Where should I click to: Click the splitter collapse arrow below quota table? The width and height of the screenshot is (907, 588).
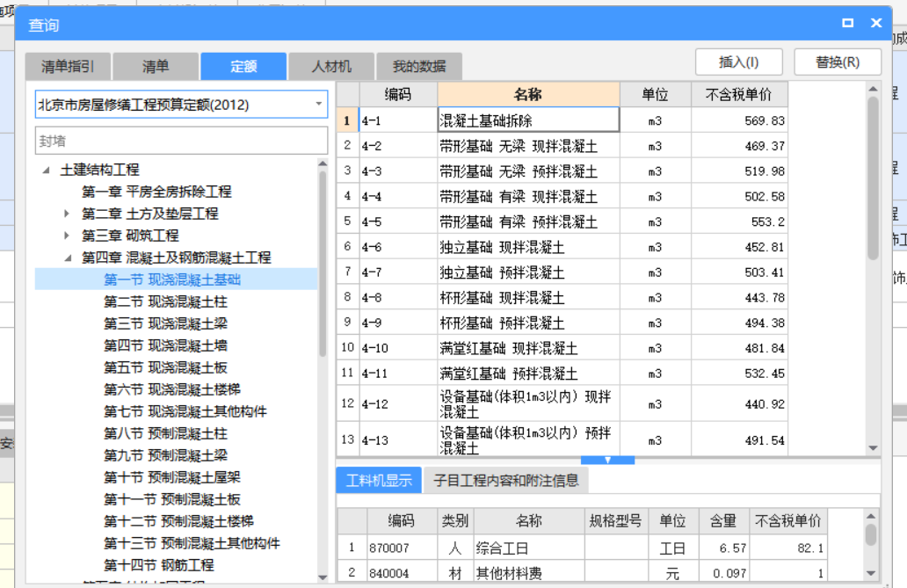[607, 460]
